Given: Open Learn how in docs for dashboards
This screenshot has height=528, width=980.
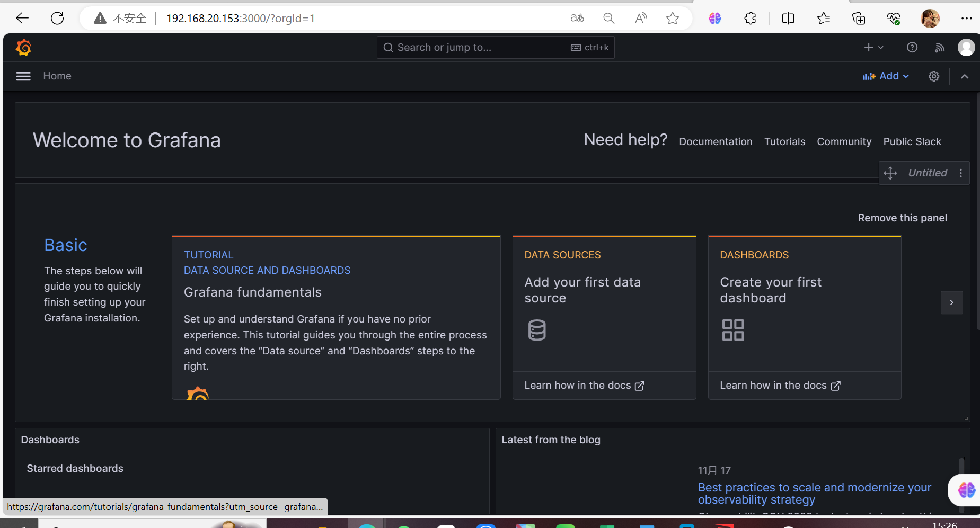Looking at the screenshot, I should point(780,386).
